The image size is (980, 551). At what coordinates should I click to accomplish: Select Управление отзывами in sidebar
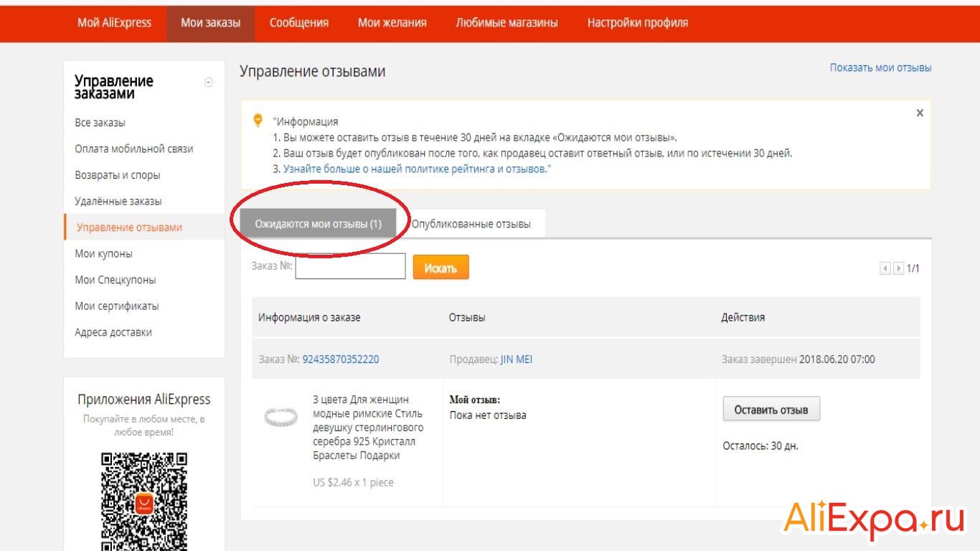[x=130, y=227]
